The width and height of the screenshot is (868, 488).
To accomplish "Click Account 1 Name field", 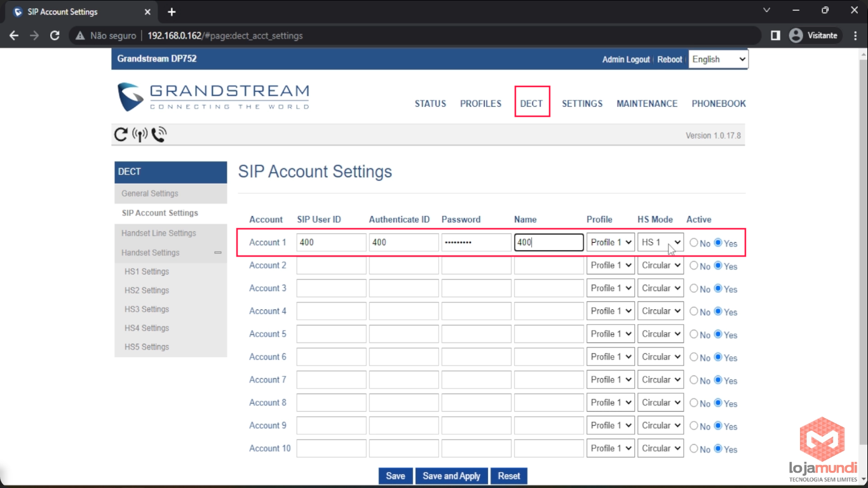I will (x=549, y=243).
